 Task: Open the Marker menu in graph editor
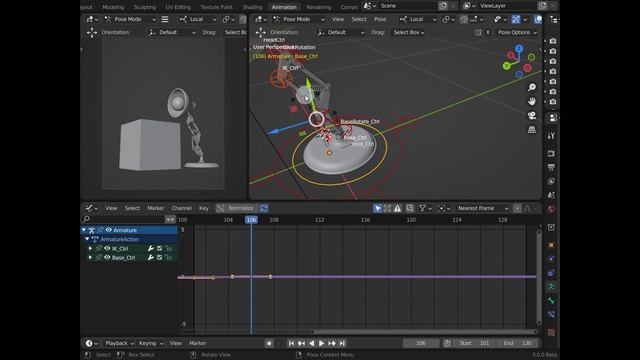(x=156, y=208)
